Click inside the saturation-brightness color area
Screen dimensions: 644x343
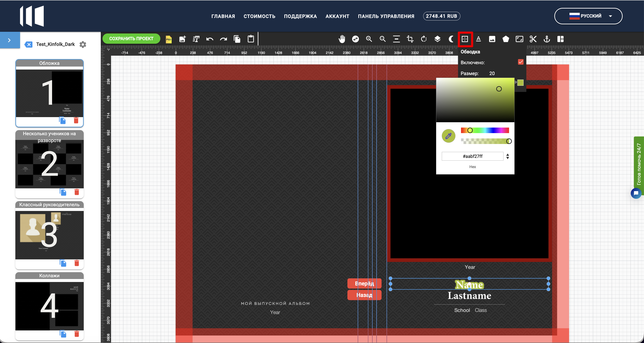tap(475, 100)
